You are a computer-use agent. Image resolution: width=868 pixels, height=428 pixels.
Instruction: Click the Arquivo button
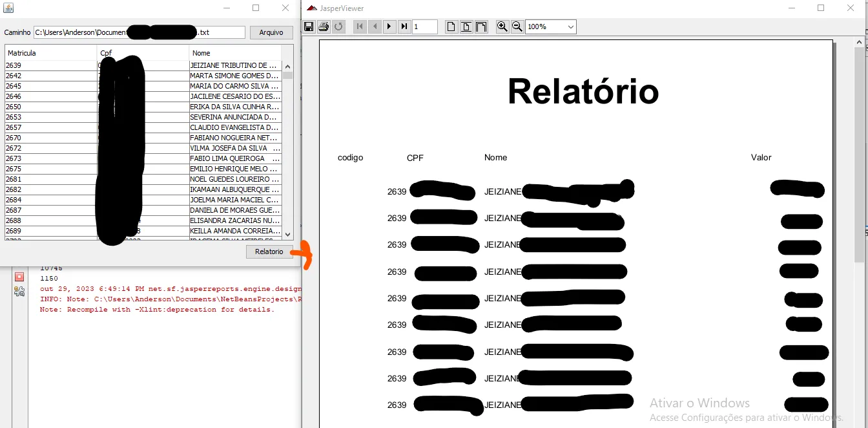(271, 32)
